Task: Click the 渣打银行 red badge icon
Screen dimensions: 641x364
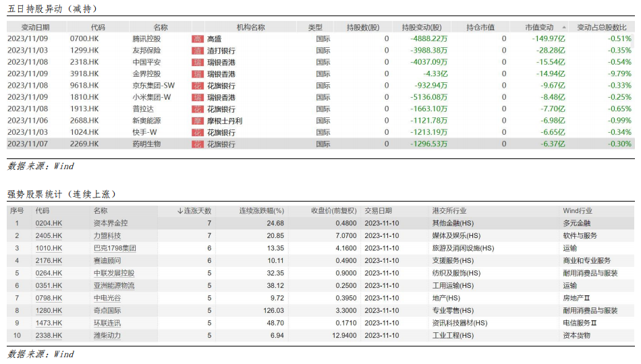Action: (198, 51)
